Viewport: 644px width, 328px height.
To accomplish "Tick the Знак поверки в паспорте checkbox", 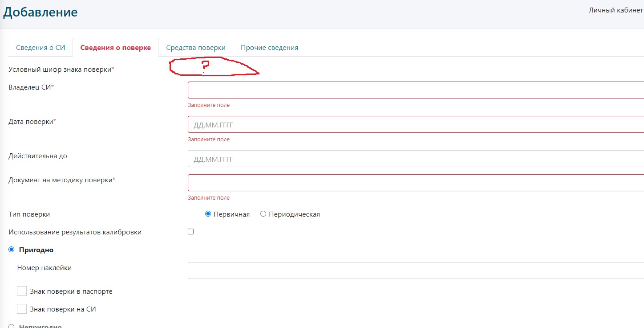I will (x=22, y=291).
